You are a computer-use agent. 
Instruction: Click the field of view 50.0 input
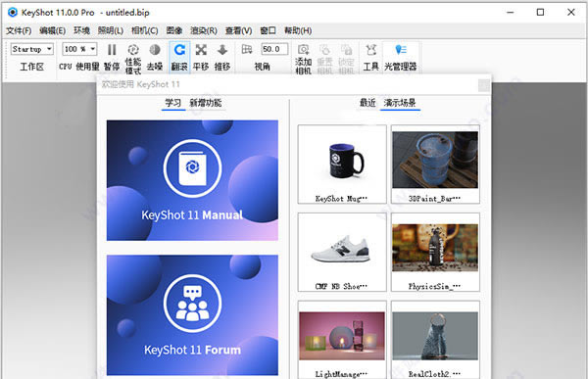tap(274, 49)
